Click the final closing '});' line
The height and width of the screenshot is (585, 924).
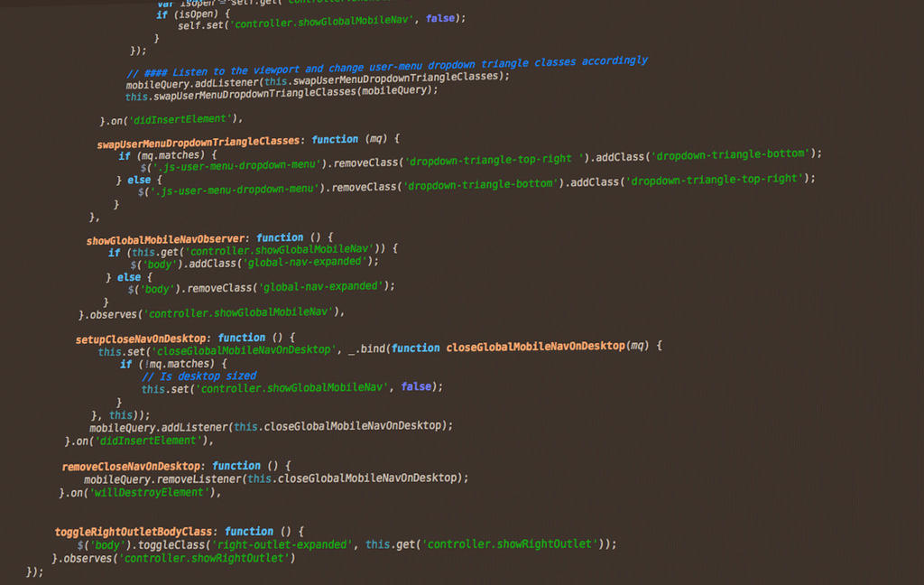pyautogui.click(x=35, y=571)
